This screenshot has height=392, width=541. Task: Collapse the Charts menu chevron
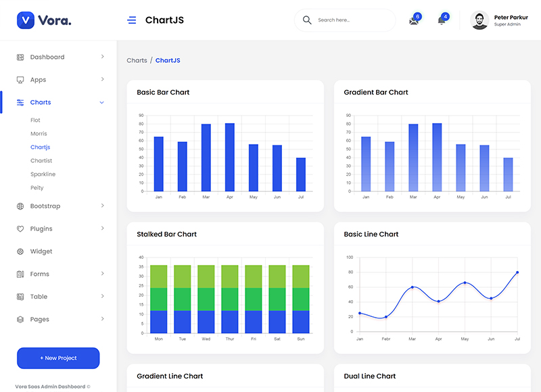click(x=102, y=103)
